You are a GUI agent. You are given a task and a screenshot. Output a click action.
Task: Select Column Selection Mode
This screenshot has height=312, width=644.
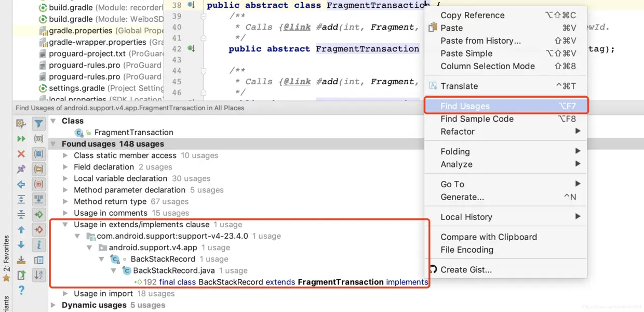506,66
